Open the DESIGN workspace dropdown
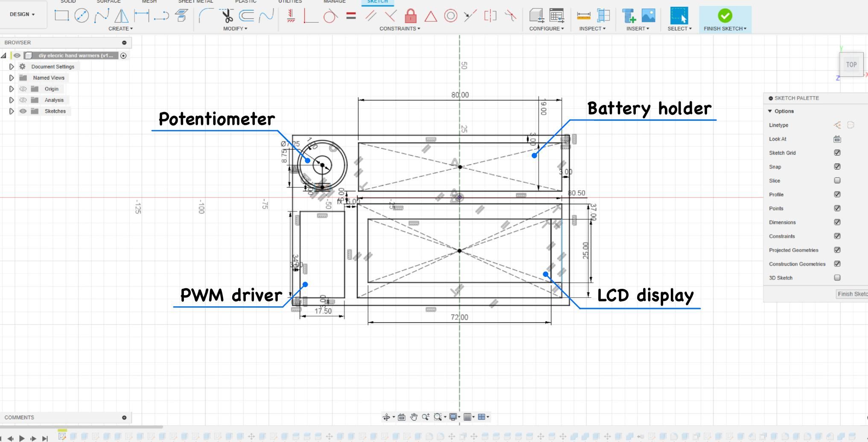This screenshot has width=868, height=442. pos(23,15)
